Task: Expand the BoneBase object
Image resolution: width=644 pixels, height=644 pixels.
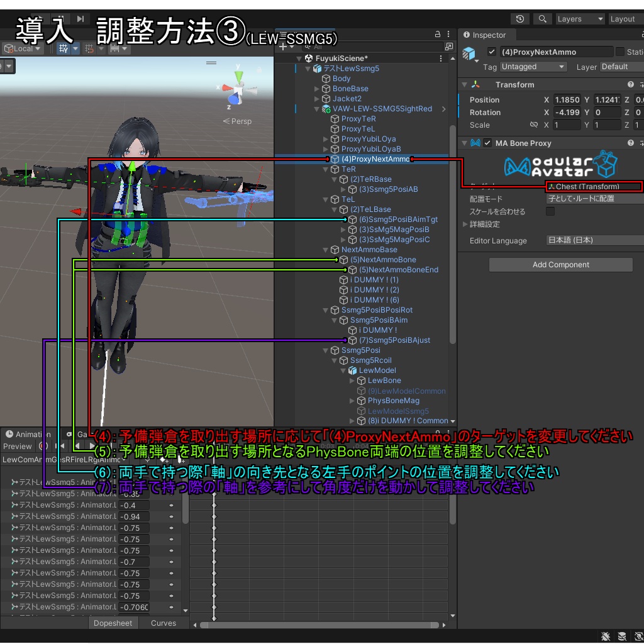Action: tap(317, 89)
